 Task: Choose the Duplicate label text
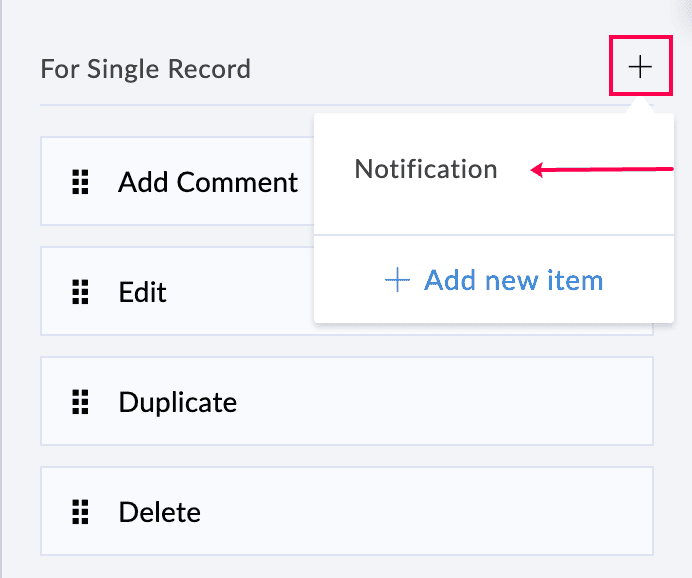click(x=177, y=402)
